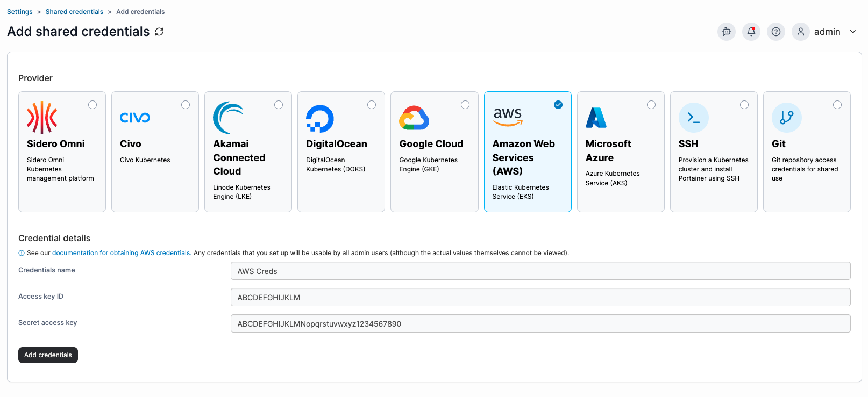Click the Sidero Omni logo

[x=42, y=118]
